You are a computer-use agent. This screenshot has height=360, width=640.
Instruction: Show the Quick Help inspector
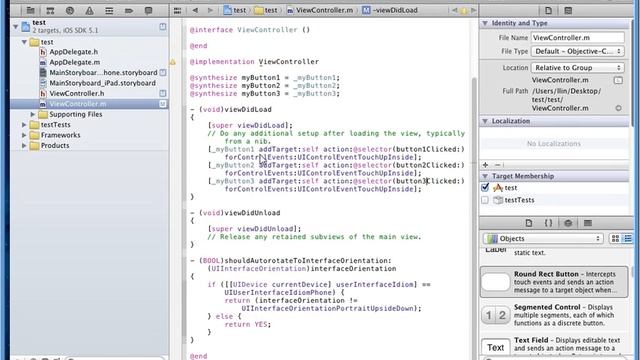pyautogui.click(x=568, y=11)
